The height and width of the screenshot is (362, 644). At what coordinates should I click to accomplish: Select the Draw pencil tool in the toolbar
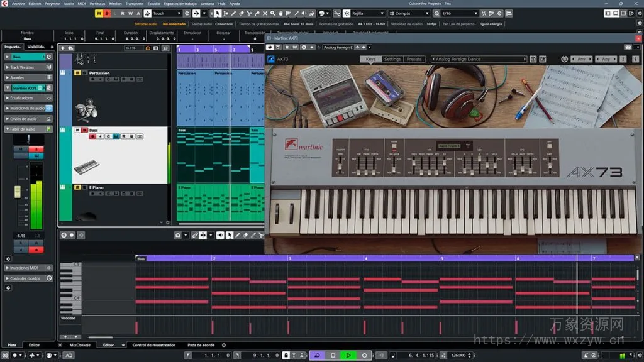(233, 13)
